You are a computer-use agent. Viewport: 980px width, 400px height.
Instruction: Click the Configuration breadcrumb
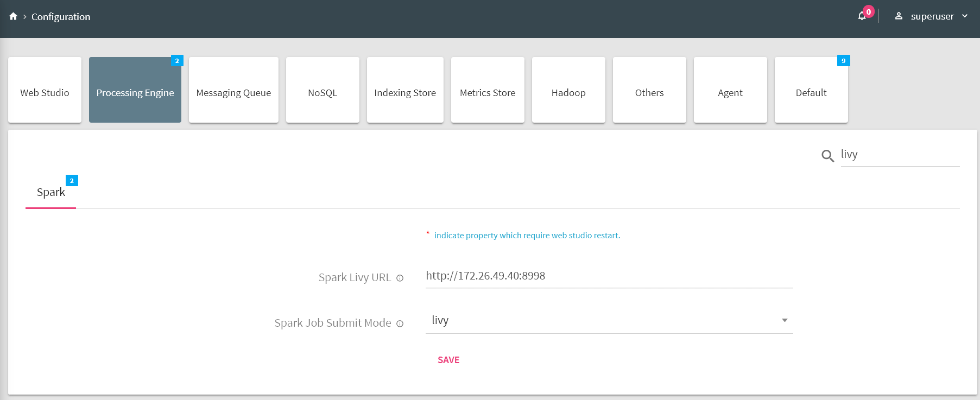(x=61, y=17)
